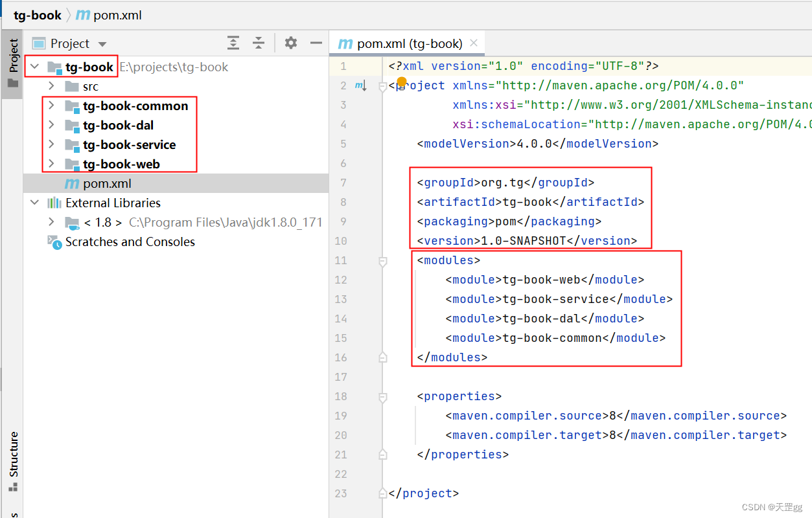812x518 pixels.
Task: Click module entry tg-book-service in editor
Action: tap(555, 299)
